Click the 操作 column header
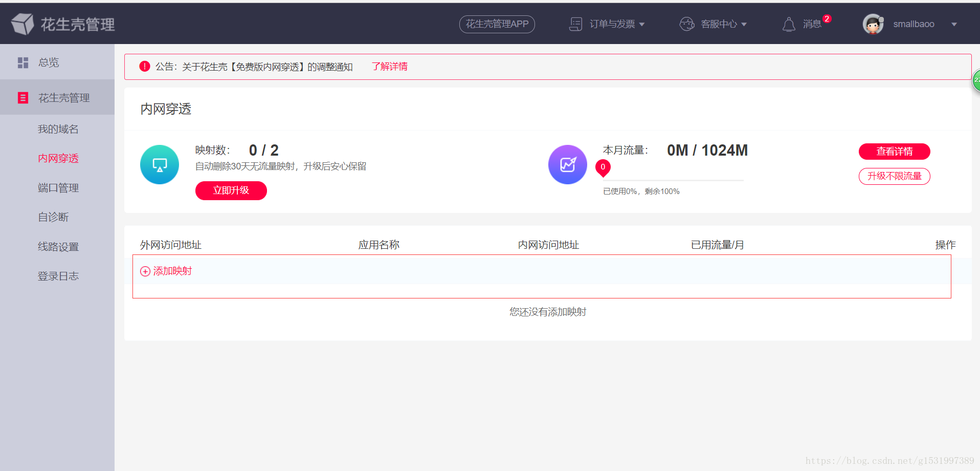Viewport: 980px width, 471px height. [x=946, y=245]
